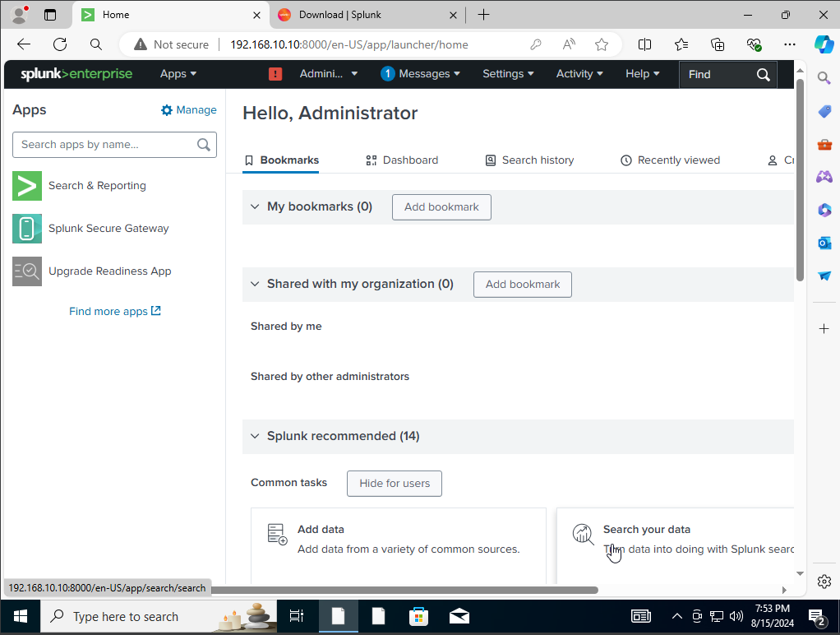Collapse Shared with my organization section
Screen dimensions: 840x635
[x=255, y=284]
